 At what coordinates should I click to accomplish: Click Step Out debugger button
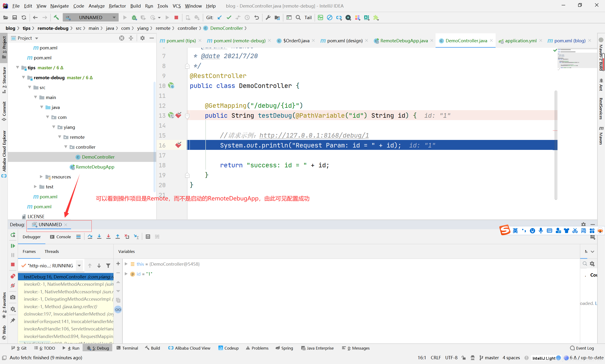point(117,236)
